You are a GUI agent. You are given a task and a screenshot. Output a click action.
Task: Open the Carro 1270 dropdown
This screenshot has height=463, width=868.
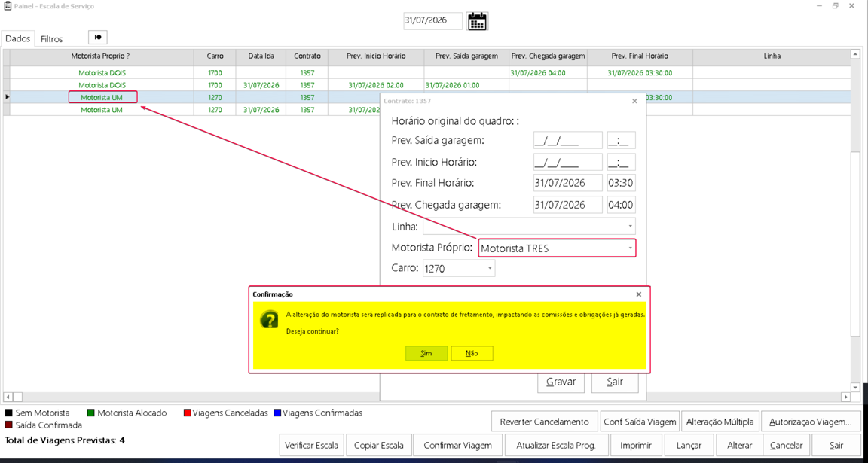[490, 269]
